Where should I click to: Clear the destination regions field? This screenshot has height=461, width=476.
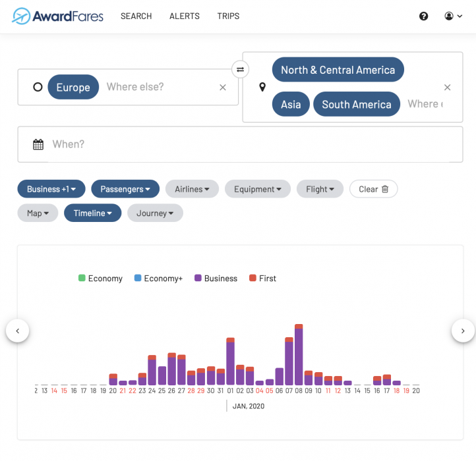click(x=447, y=88)
